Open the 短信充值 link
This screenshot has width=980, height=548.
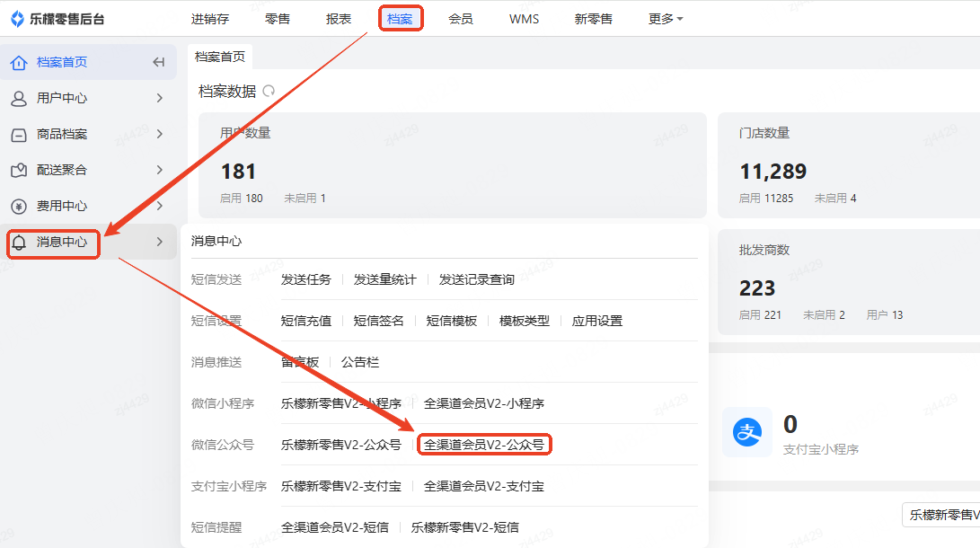(x=305, y=321)
